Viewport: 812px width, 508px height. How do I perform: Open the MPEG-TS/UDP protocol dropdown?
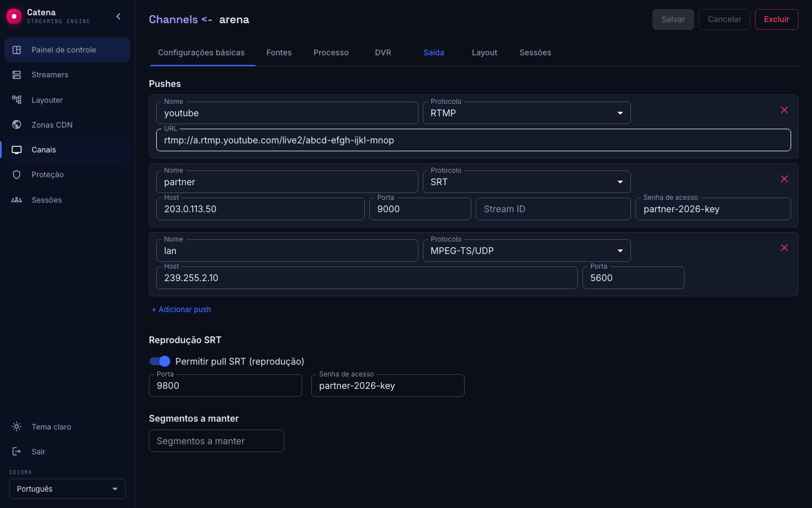(527, 251)
